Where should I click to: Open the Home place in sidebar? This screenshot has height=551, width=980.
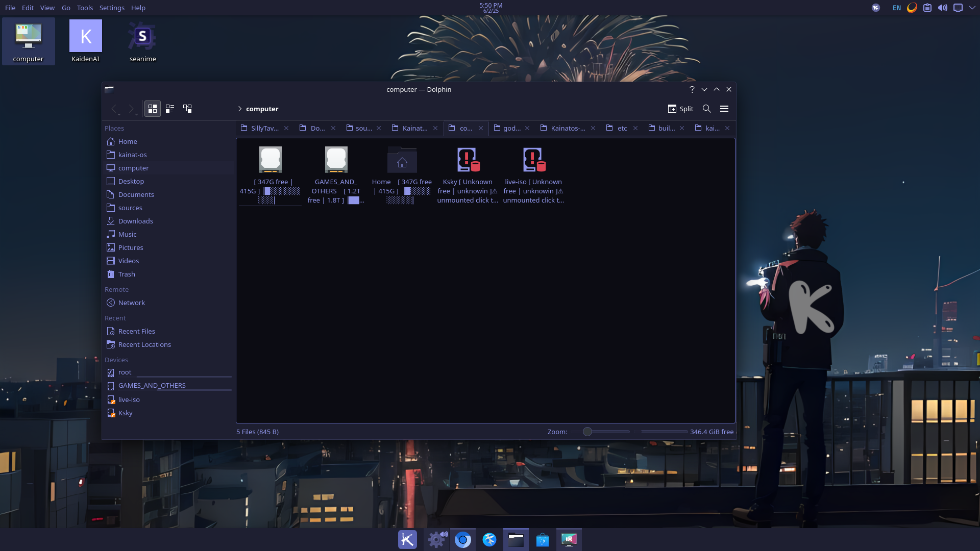(168, 141)
